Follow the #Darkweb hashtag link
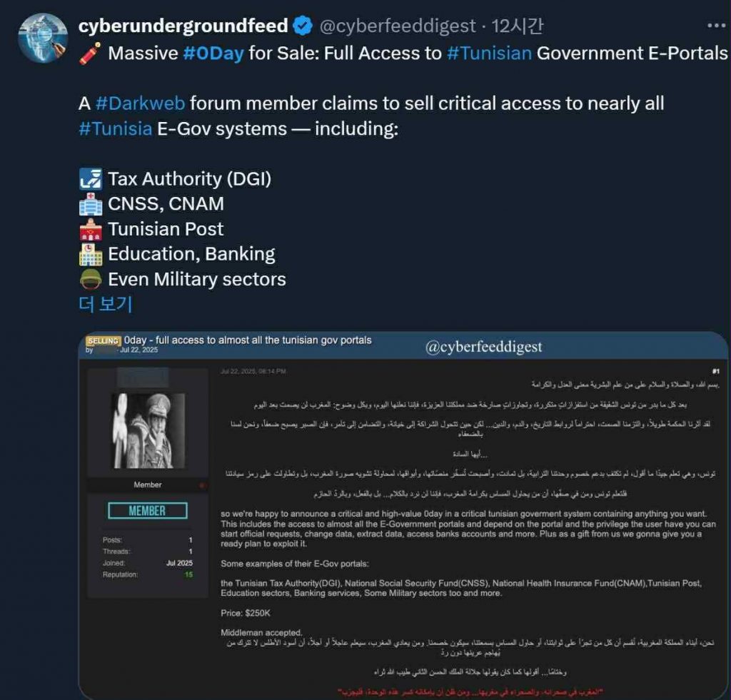 (x=141, y=103)
